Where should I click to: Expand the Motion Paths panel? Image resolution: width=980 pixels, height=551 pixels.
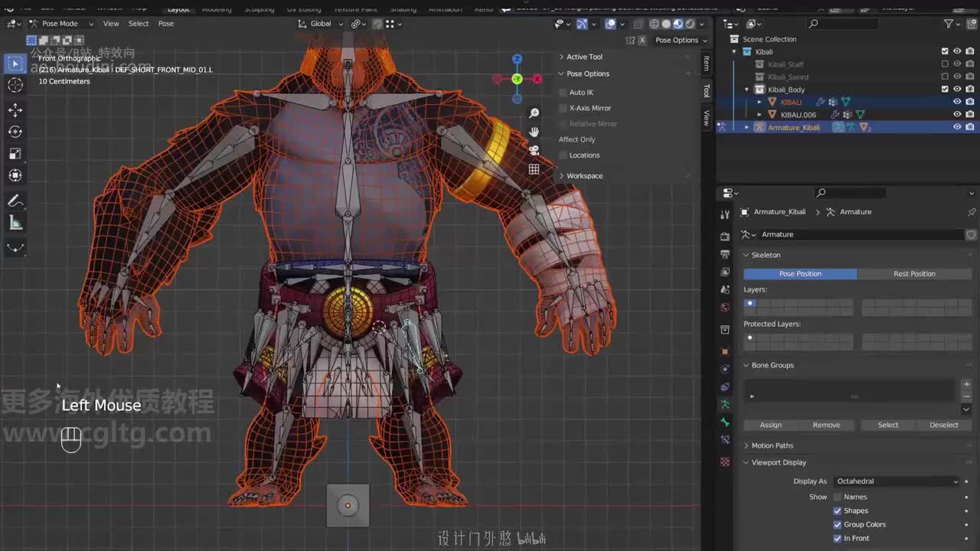(x=772, y=445)
